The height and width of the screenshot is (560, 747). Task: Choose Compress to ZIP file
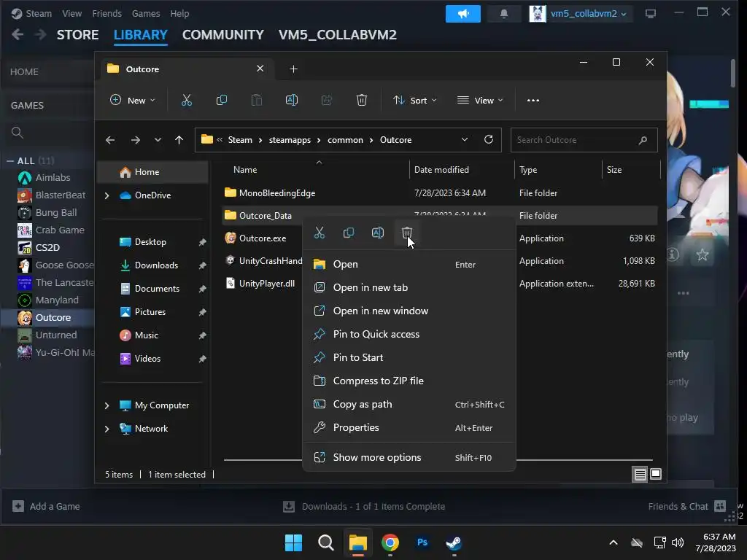point(409,381)
